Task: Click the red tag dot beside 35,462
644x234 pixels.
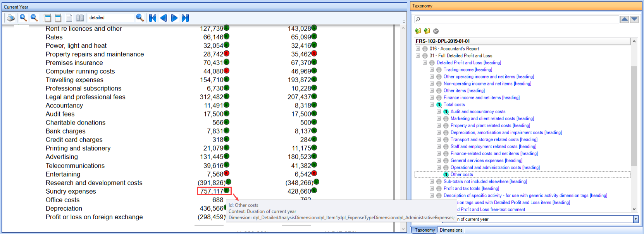Action: click(314, 53)
